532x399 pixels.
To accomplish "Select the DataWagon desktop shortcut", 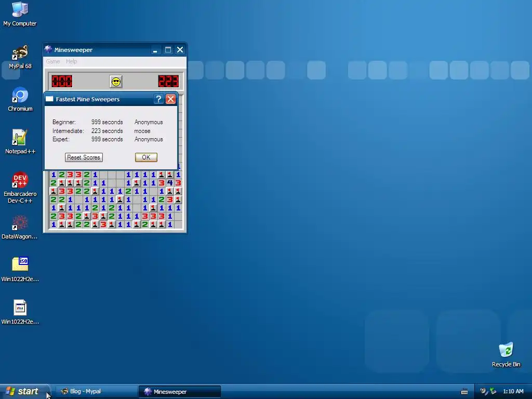I will (x=20, y=228).
